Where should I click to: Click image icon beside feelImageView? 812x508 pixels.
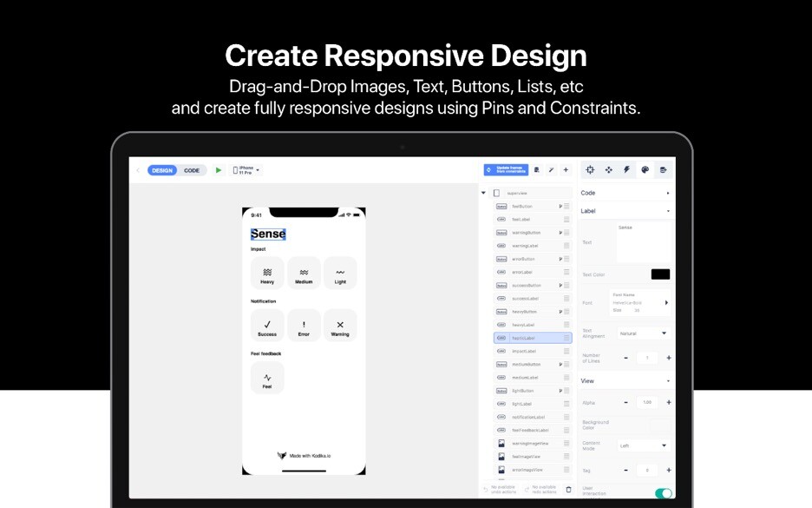click(501, 457)
